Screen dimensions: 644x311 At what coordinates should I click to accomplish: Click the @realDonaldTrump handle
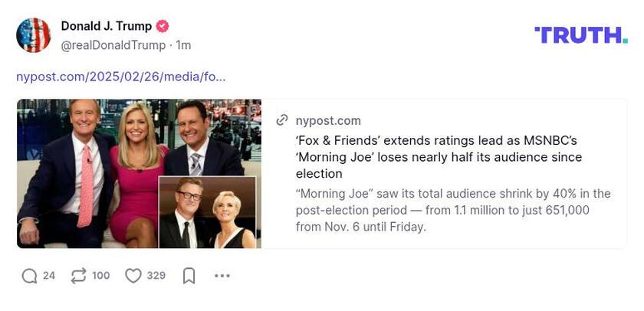point(113,45)
